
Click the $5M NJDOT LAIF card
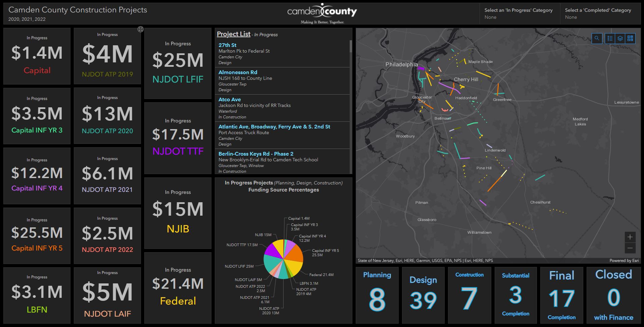(107, 295)
